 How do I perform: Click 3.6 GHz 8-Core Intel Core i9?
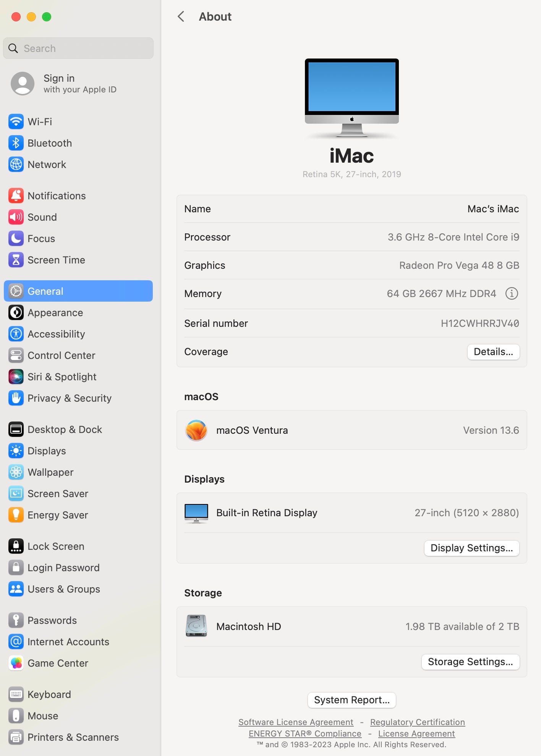pos(454,237)
